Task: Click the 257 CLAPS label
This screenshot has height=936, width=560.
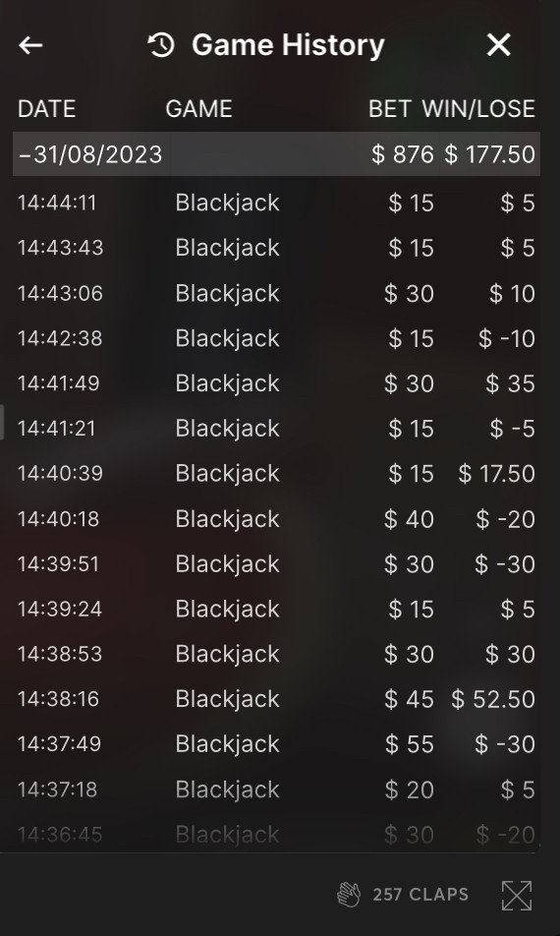Action: click(x=420, y=895)
